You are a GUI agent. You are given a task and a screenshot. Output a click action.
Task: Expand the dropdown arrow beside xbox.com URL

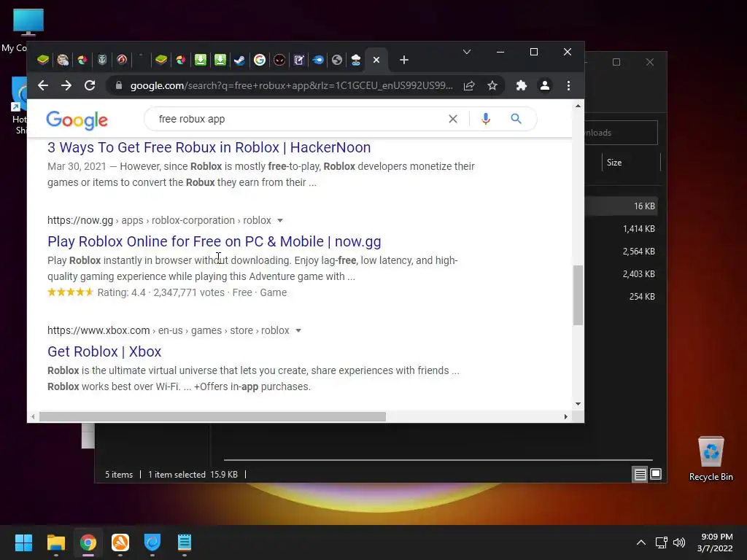(x=298, y=330)
